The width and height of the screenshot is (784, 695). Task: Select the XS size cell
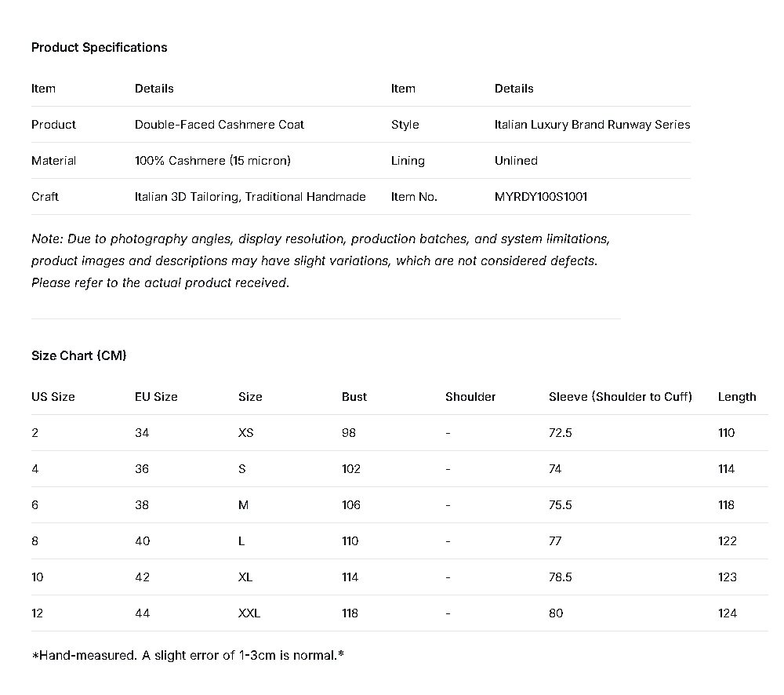pyautogui.click(x=245, y=433)
